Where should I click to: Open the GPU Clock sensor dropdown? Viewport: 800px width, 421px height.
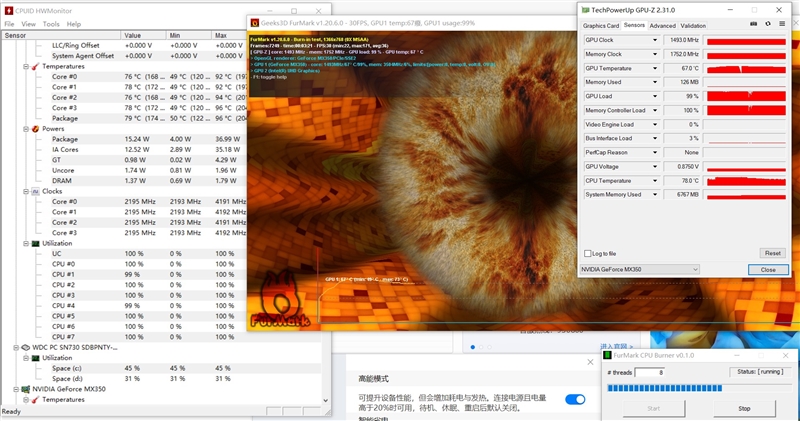653,40
